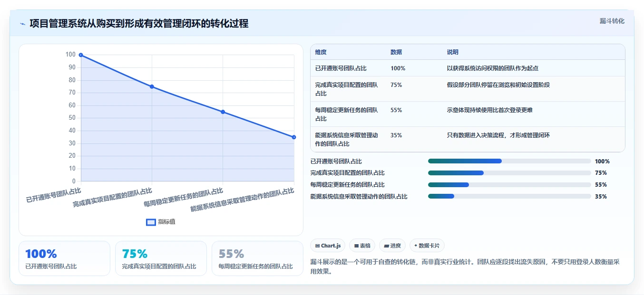
Task: Click the 漏斗转化 label in header
Action: pyautogui.click(x=612, y=21)
